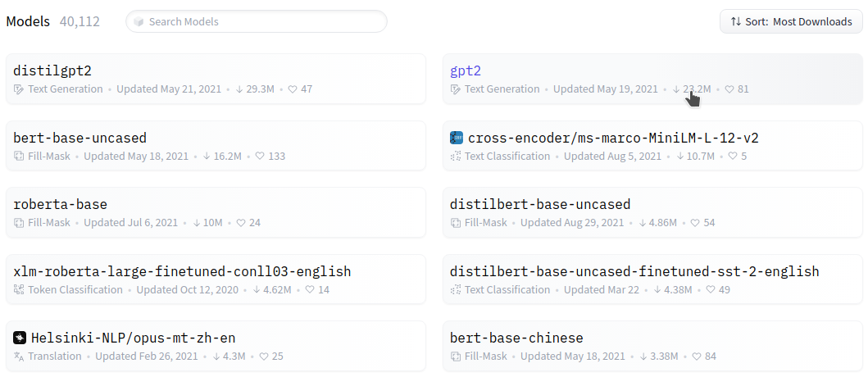Click 'Updated Aug 5, 2021' text
Screen dimensions: 868x377
613,156
